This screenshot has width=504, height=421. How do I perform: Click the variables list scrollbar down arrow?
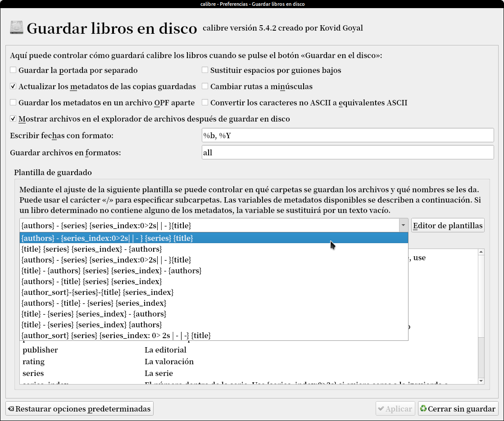tap(481, 381)
